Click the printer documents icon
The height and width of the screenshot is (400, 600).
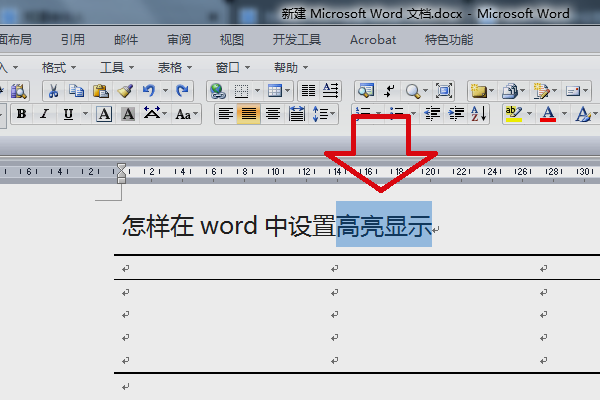pyautogui.click(x=510, y=91)
